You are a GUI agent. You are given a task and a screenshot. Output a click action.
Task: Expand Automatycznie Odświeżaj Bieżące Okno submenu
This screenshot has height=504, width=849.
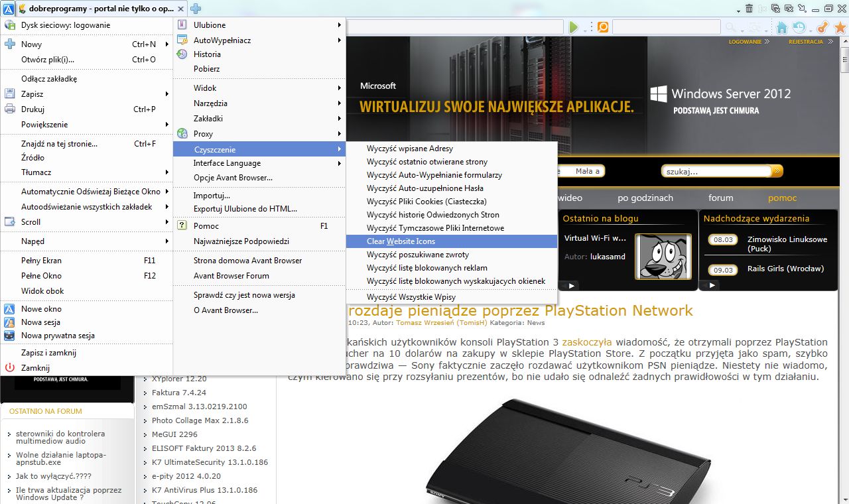click(86, 192)
